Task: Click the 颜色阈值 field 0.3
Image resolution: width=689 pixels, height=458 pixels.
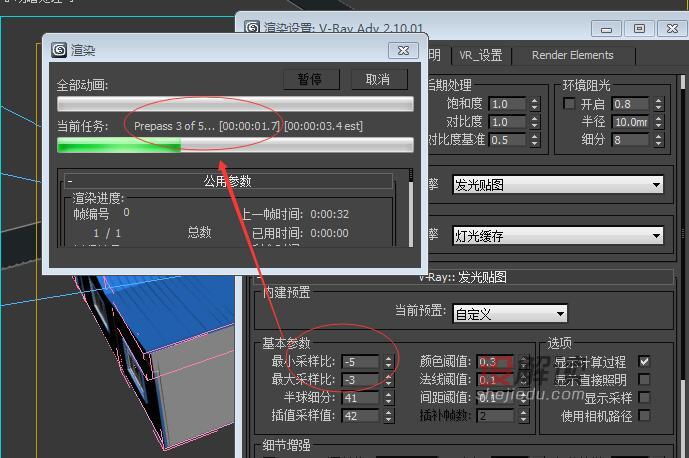Action: click(496, 362)
